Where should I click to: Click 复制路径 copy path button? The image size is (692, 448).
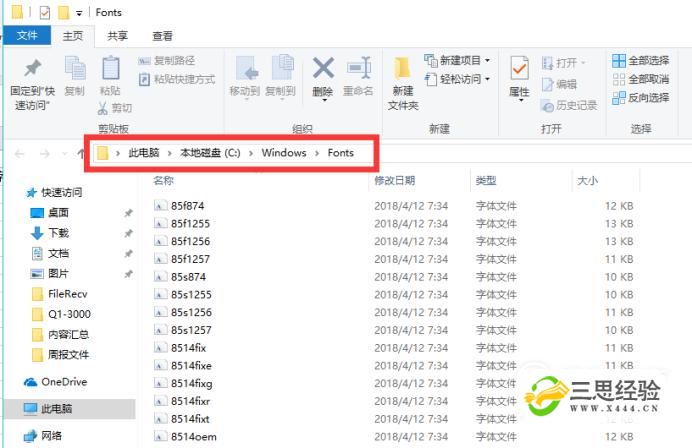coord(173,61)
